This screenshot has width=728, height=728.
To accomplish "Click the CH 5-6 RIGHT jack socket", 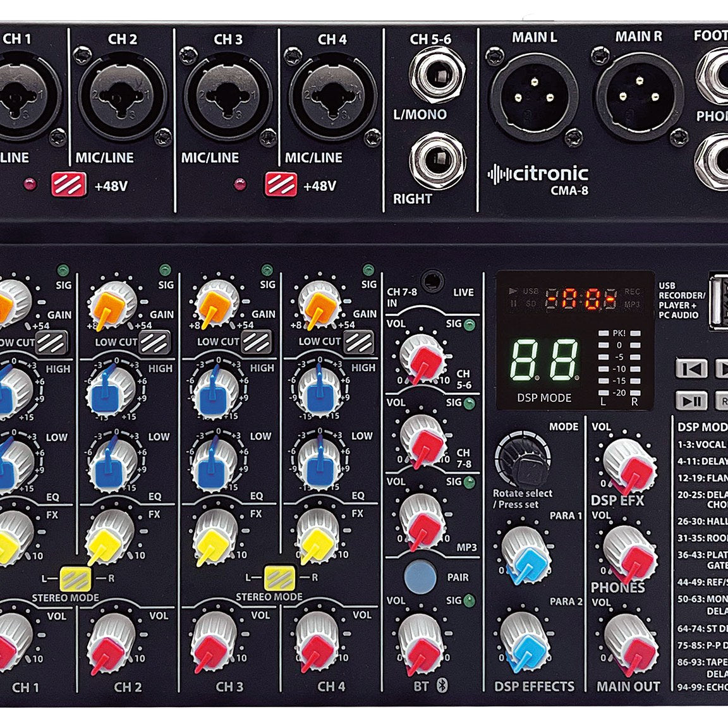I will pyautogui.click(x=437, y=161).
